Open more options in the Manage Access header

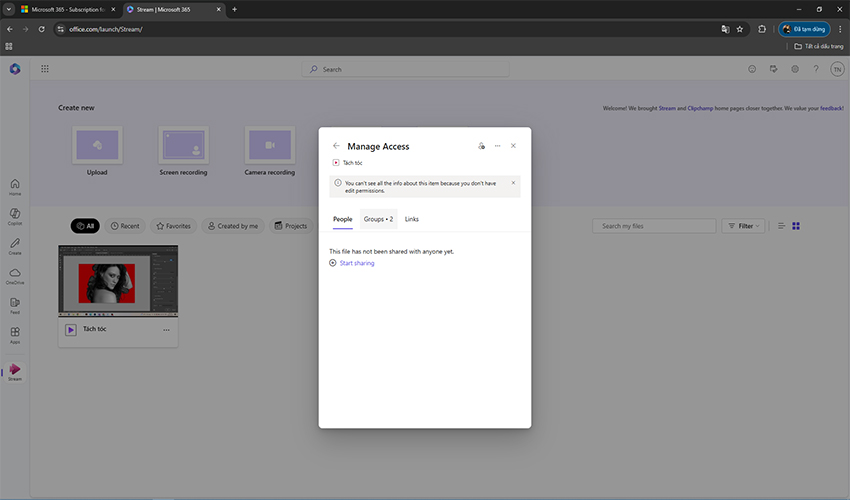click(498, 146)
